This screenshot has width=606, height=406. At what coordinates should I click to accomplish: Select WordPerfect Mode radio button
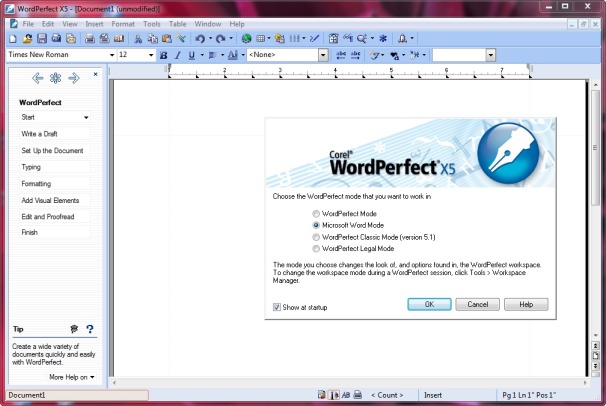[316, 214]
